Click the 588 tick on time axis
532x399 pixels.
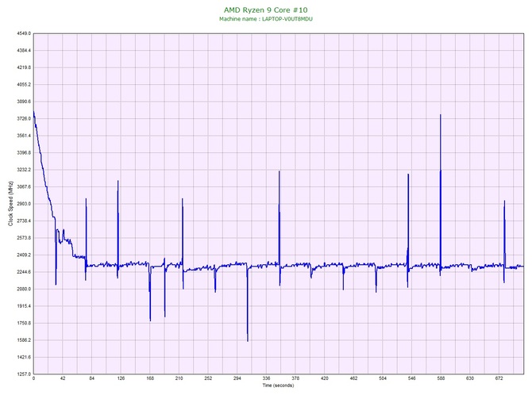pyautogui.click(x=441, y=378)
